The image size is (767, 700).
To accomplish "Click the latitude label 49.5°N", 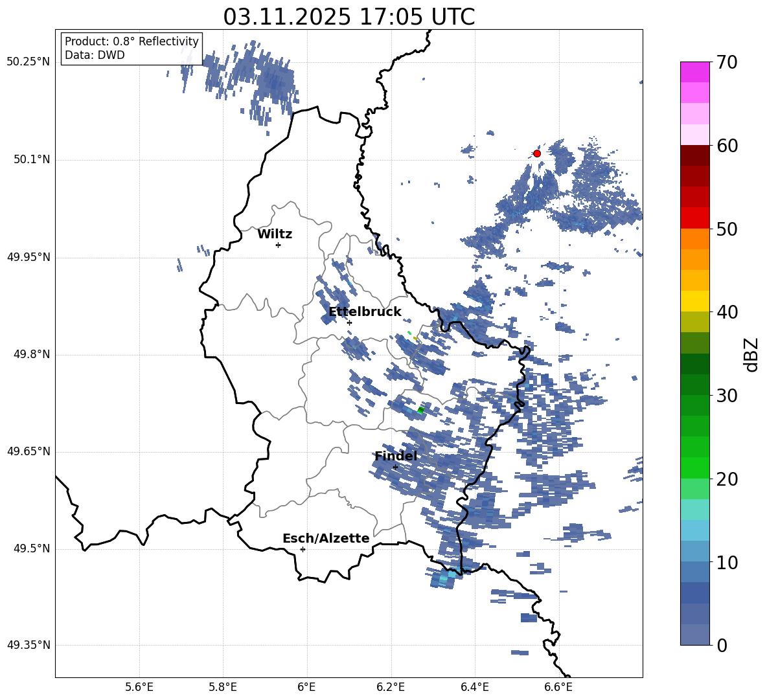I will click(31, 548).
